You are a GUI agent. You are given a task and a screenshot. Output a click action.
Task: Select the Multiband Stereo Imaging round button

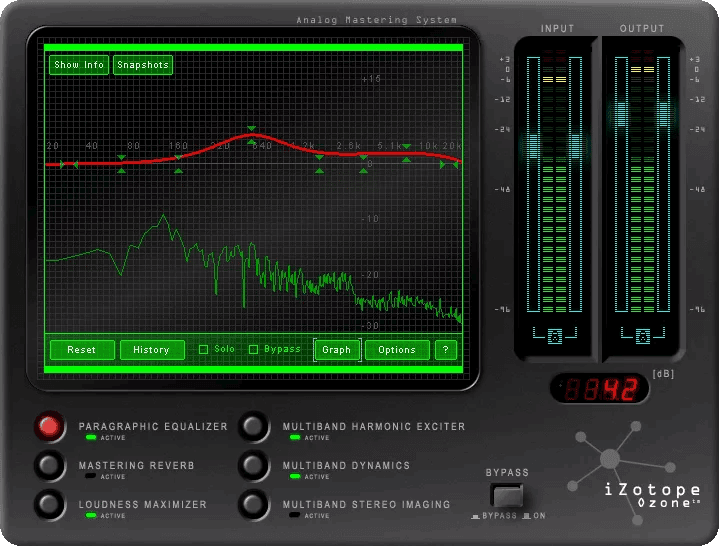(x=253, y=504)
